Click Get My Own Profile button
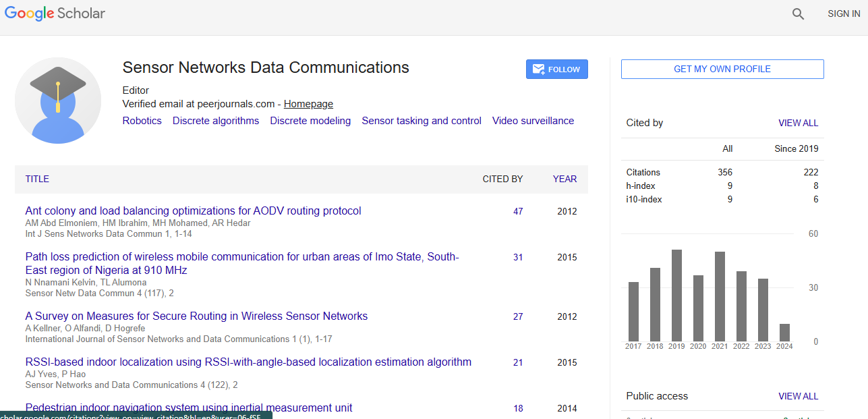 tap(722, 69)
